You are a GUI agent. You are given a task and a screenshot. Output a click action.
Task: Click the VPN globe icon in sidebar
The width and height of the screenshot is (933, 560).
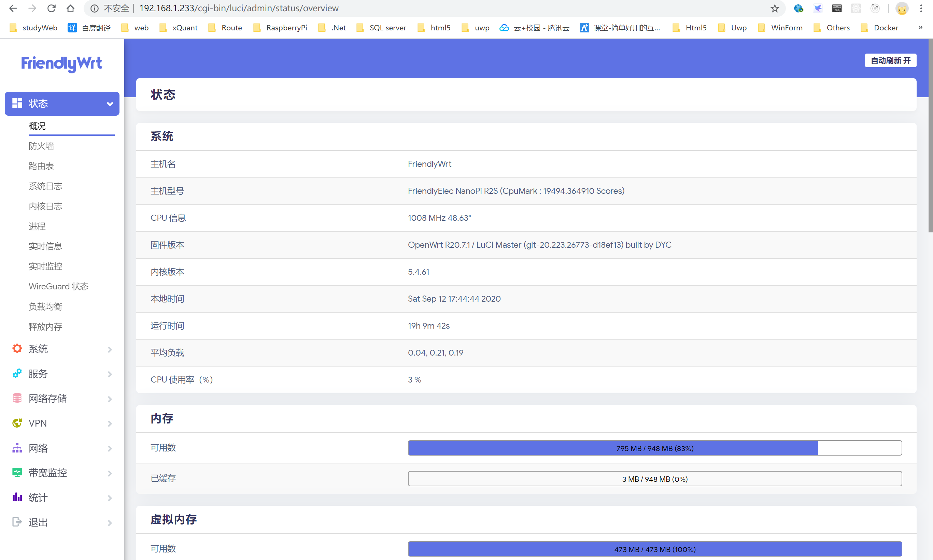(x=17, y=423)
